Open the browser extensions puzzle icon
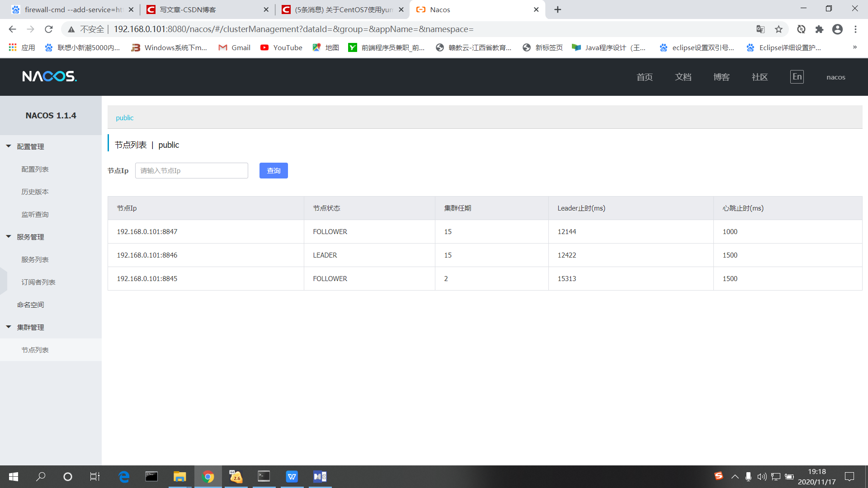The height and width of the screenshot is (488, 868). [x=819, y=29]
